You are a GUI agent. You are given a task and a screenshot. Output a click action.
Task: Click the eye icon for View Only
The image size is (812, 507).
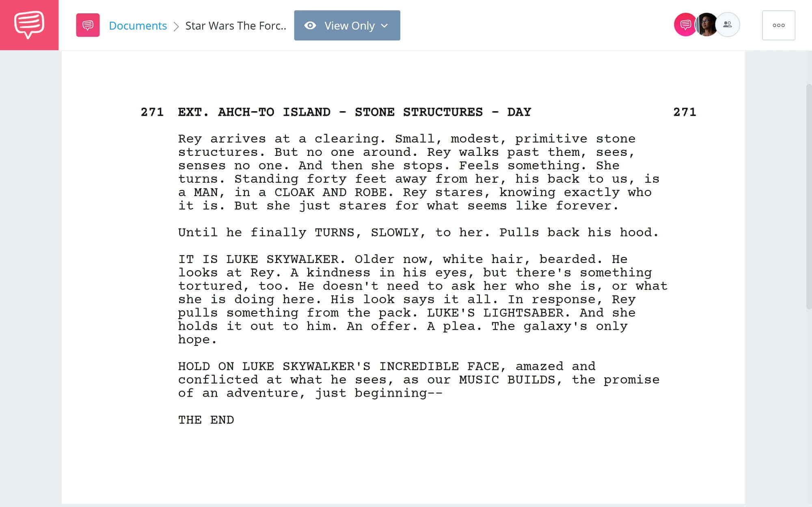pos(310,25)
